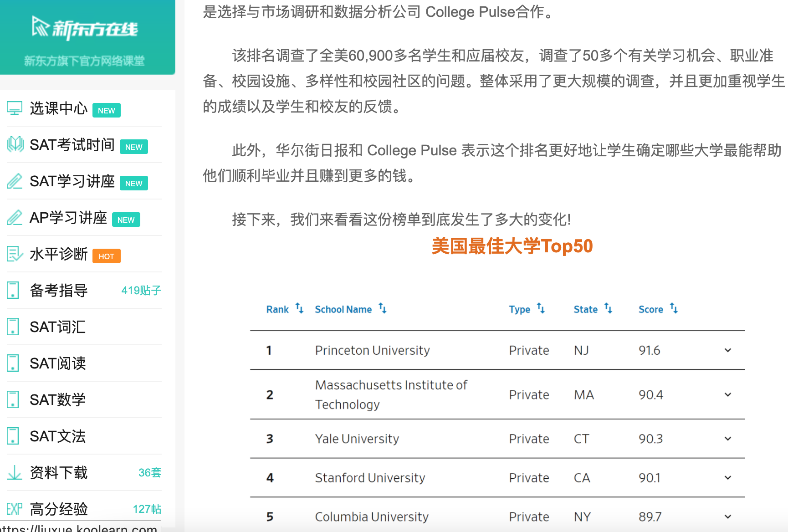Open SAT学习讲座 menu item
788x532 pixels.
tap(72, 181)
